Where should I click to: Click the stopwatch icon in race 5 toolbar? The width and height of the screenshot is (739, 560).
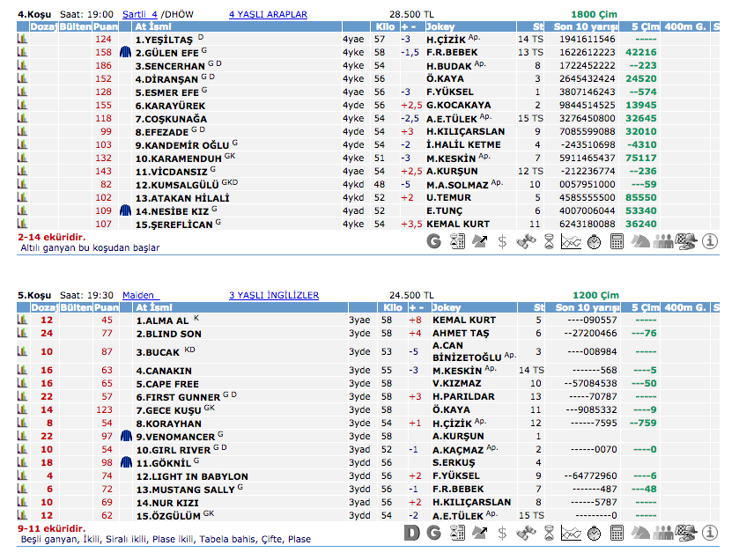594,533
